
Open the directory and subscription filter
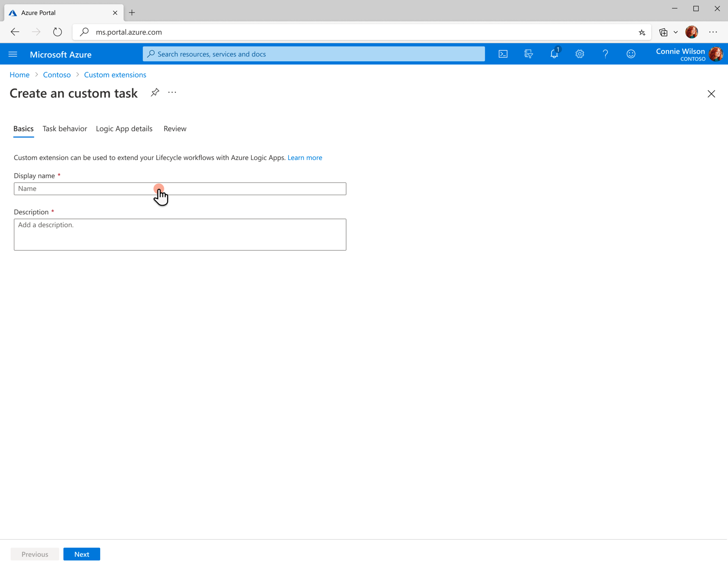click(529, 54)
